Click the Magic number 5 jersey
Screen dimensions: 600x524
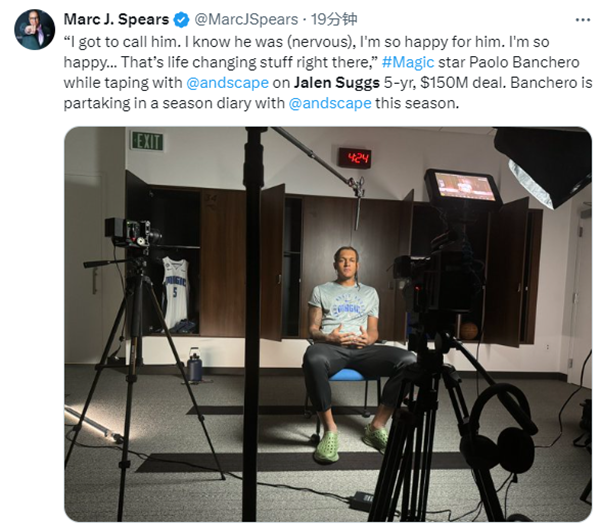tap(175, 292)
